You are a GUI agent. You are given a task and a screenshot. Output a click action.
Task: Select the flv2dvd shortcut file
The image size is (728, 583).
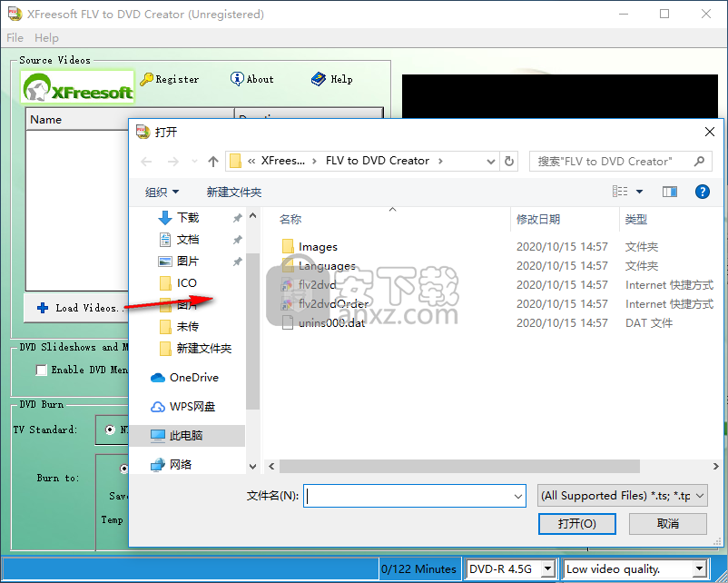coord(317,285)
